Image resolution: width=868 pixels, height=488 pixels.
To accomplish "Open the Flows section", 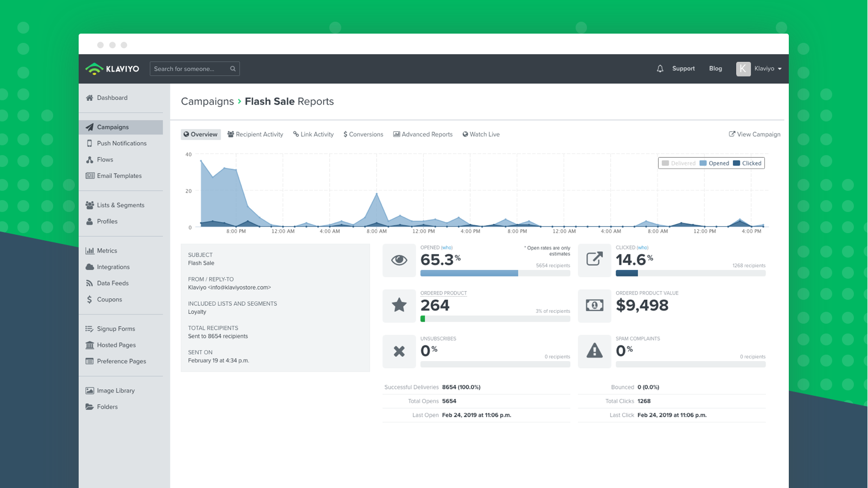I will point(105,159).
